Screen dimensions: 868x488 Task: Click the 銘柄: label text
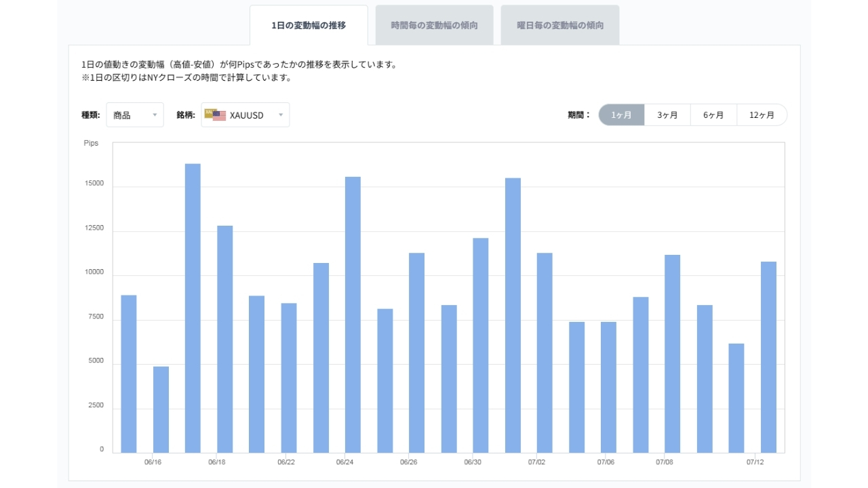[x=186, y=115]
